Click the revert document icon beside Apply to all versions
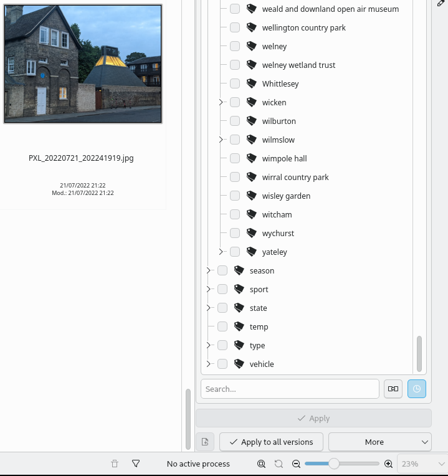The image size is (448, 476). 205,442
